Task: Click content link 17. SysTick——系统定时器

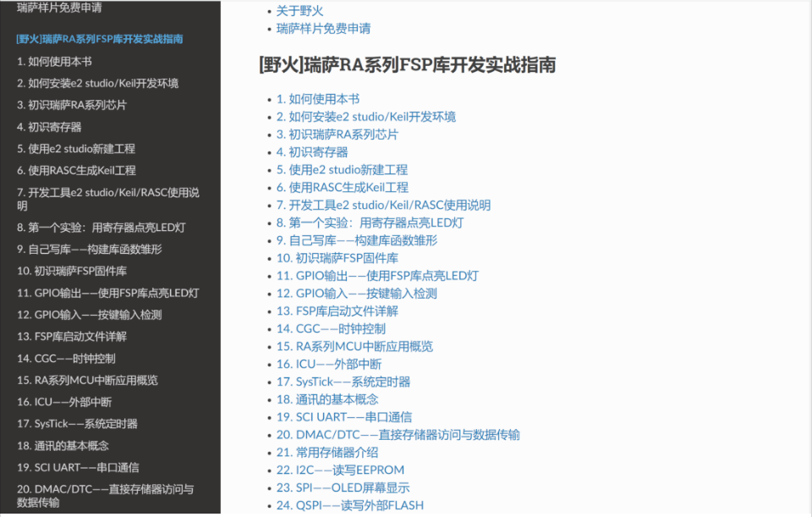Action: (x=343, y=382)
